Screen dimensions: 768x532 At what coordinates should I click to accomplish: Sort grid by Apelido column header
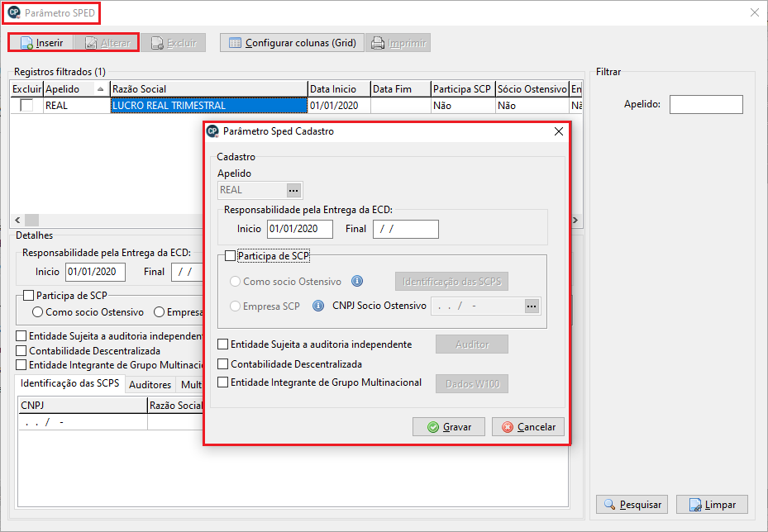pos(74,88)
